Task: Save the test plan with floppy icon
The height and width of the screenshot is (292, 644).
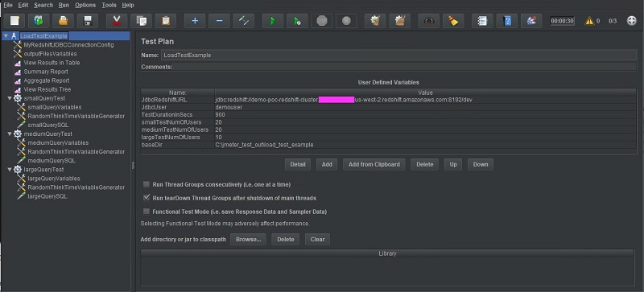Action: [88, 21]
